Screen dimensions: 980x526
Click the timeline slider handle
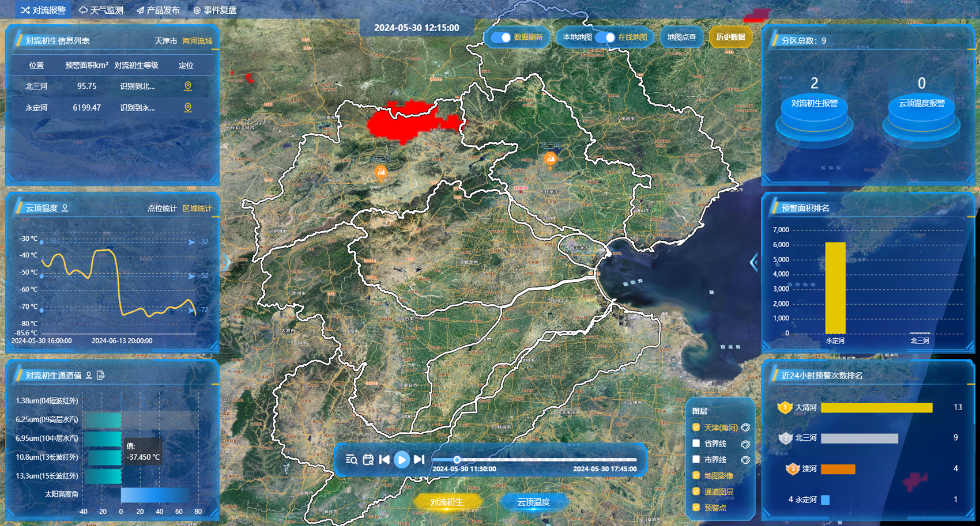tap(457, 460)
